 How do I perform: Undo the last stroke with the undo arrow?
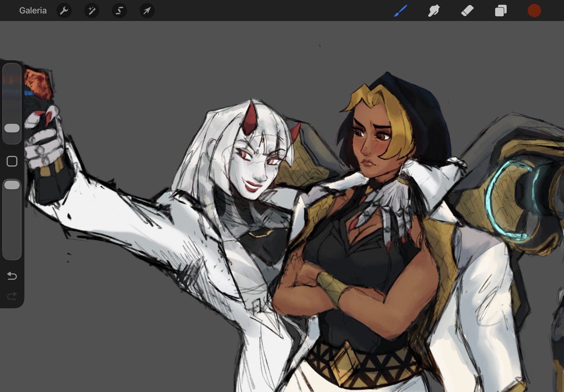[12, 276]
